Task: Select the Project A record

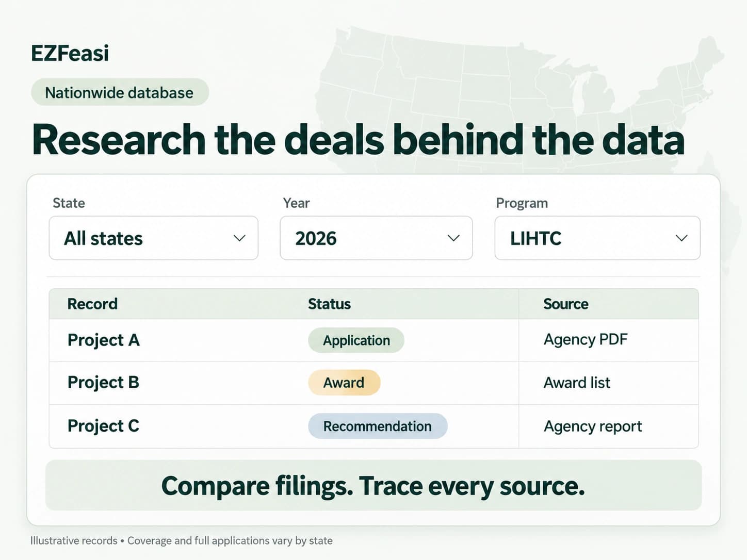Action: [x=104, y=340]
